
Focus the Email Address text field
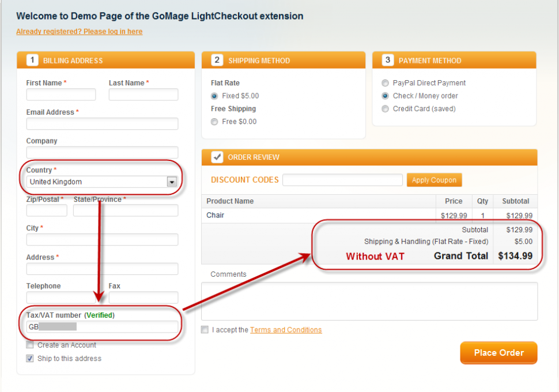[102, 124]
